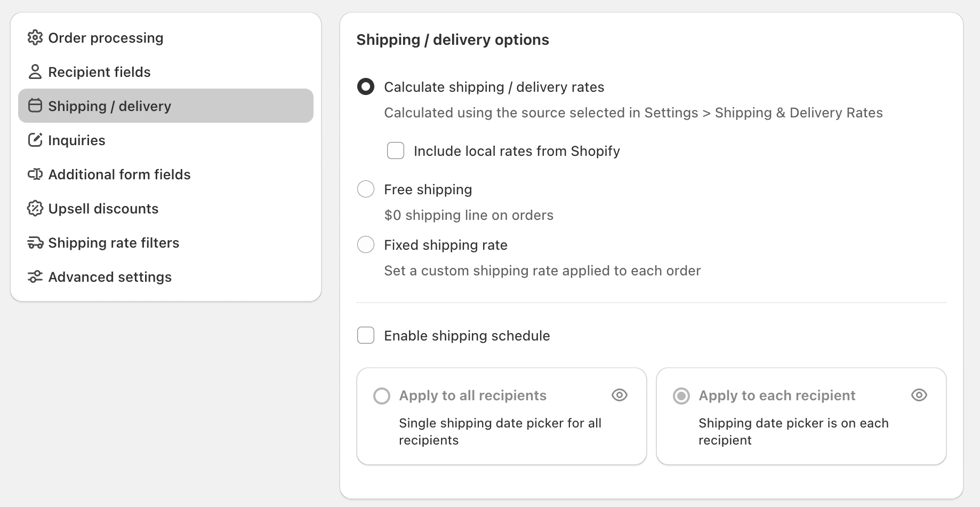980x507 pixels.
Task: Enable Include local rates from Shopify
Action: coord(396,151)
